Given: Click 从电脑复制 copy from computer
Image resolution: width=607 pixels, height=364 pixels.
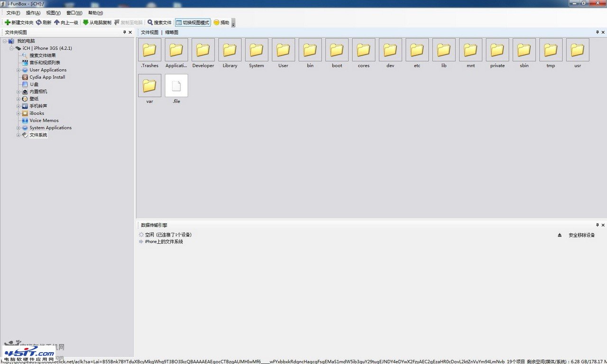Looking at the screenshot, I should [97, 22].
